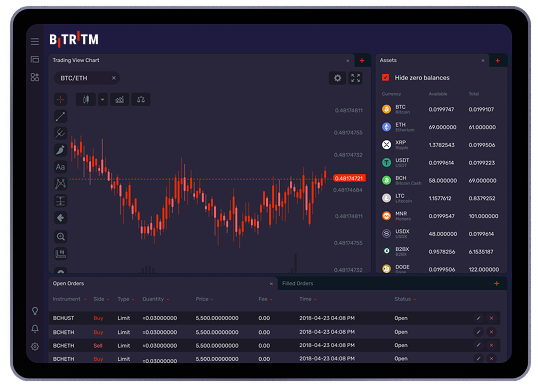Open the chart style dropdown arrow
The width and height of the screenshot is (538, 387).
pos(103,99)
